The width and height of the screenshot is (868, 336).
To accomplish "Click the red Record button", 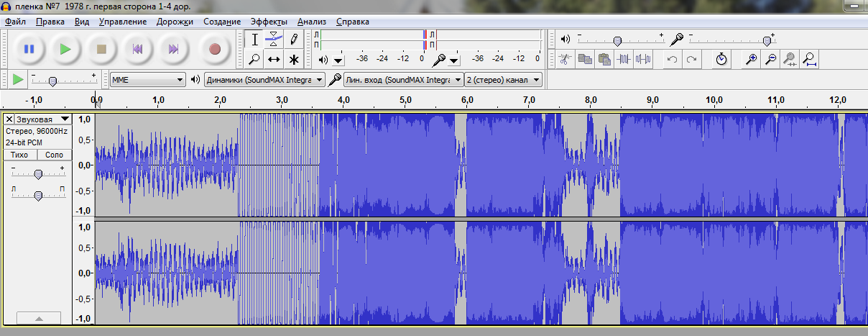I will [x=214, y=49].
